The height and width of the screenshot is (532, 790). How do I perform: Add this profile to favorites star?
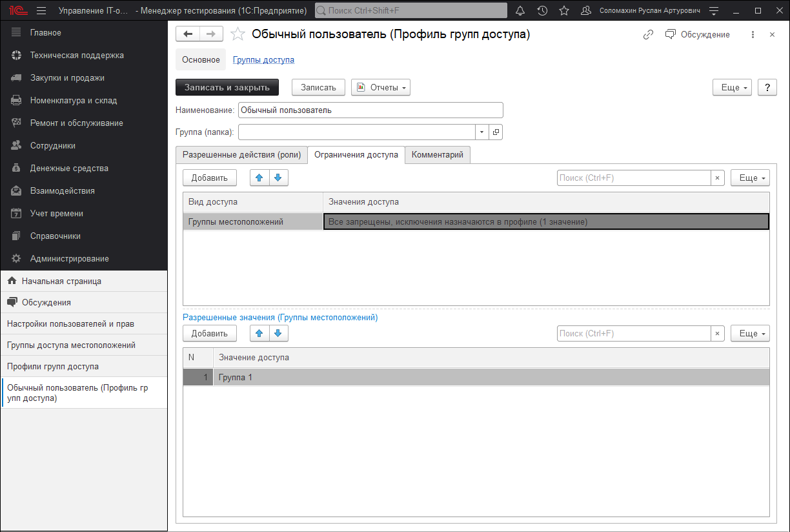coord(238,35)
